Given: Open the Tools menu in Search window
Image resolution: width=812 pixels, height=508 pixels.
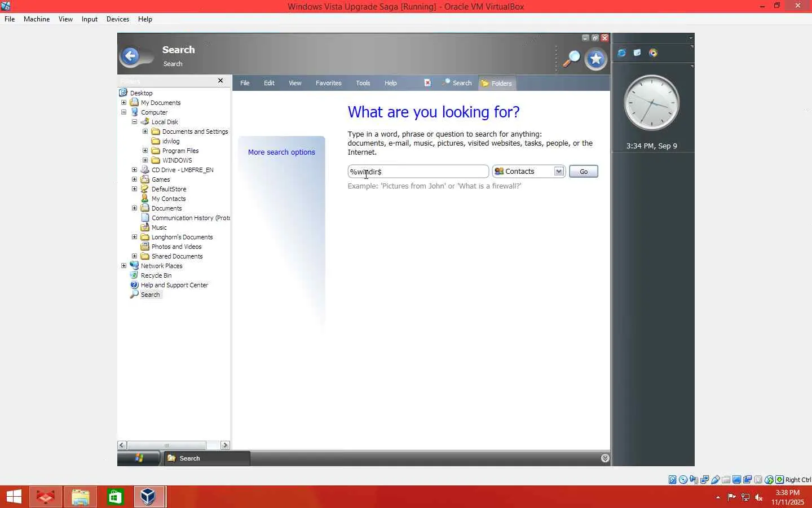Looking at the screenshot, I should pos(363,83).
